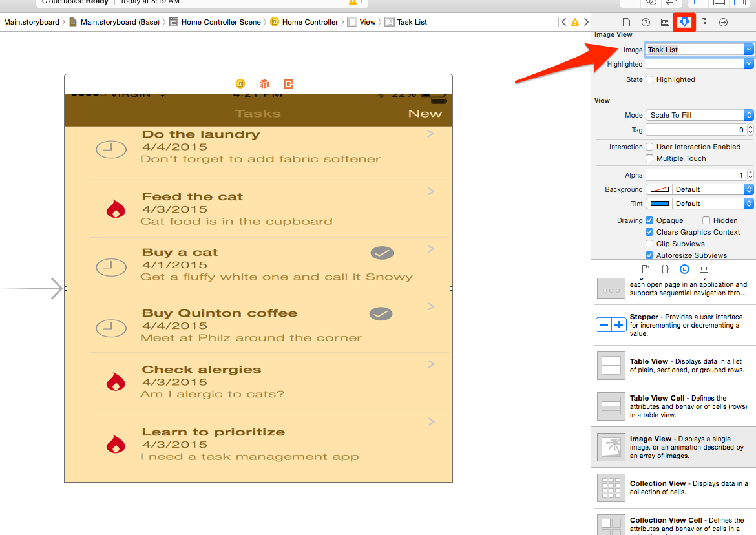
Task: Open the View breadcrumb item
Action: (x=362, y=22)
